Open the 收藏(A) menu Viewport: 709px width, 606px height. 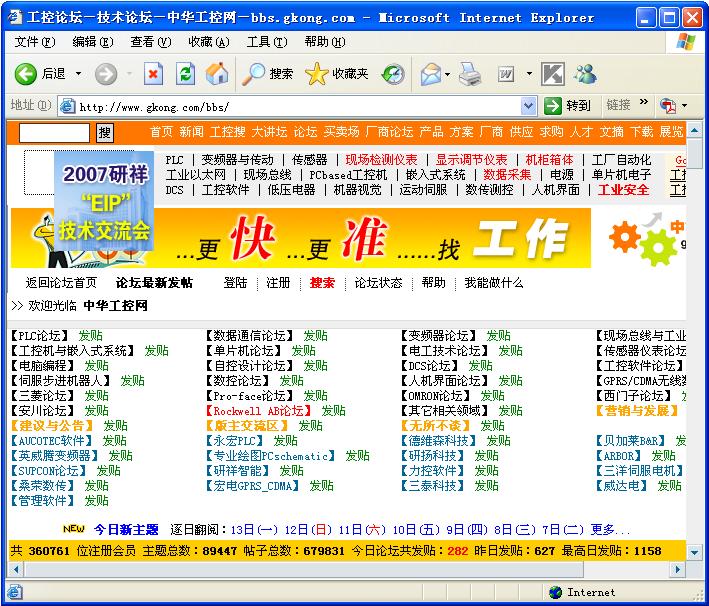tap(208, 41)
